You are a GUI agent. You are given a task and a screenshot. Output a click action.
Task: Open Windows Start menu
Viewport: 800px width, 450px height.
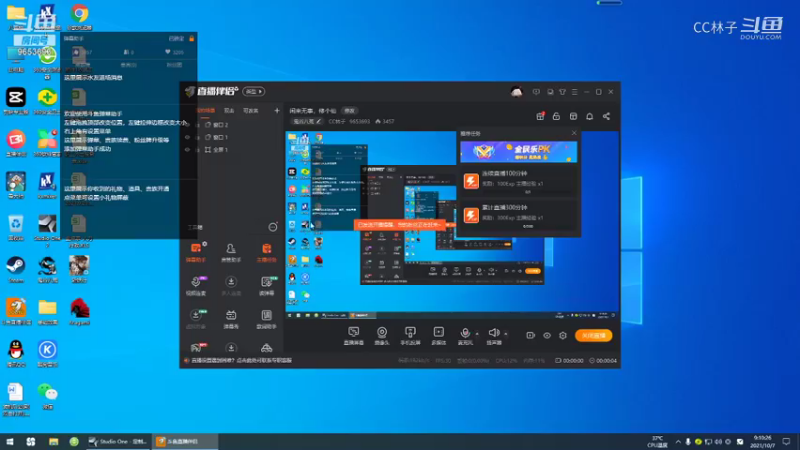(10, 441)
